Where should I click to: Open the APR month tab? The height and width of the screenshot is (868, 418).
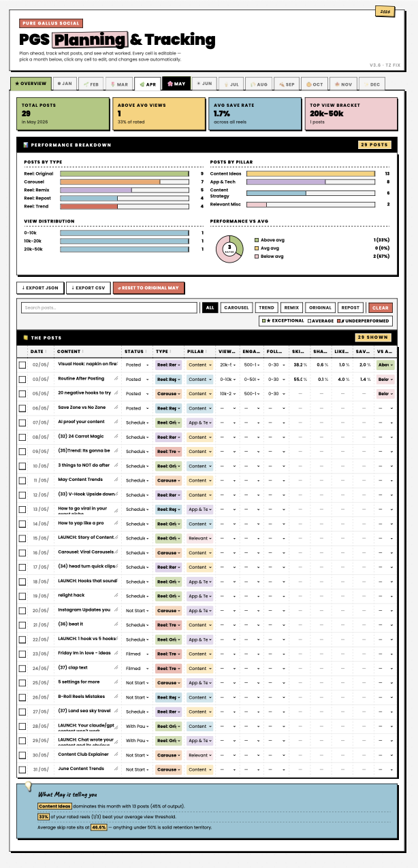[x=147, y=84]
